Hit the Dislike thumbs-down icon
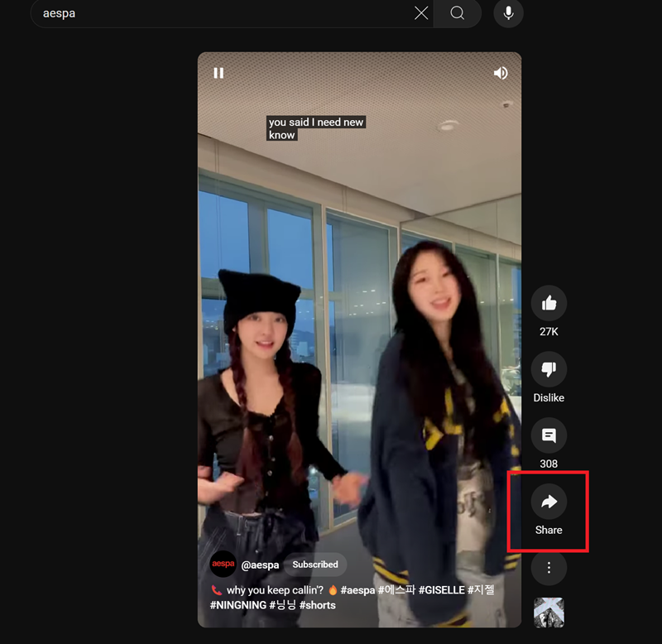662x644 pixels. [549, 370]
